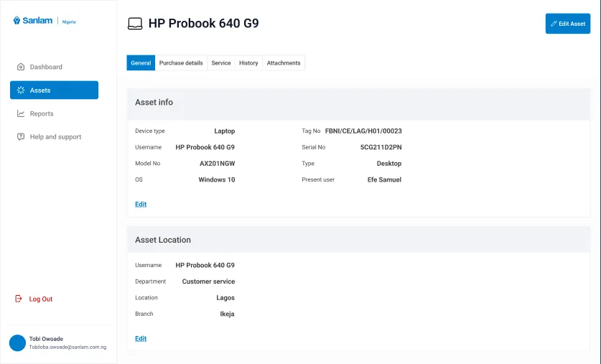Click the Branch value Ikeja
The width and height of the screenshot is (601, 364).
tap(227, 314)
